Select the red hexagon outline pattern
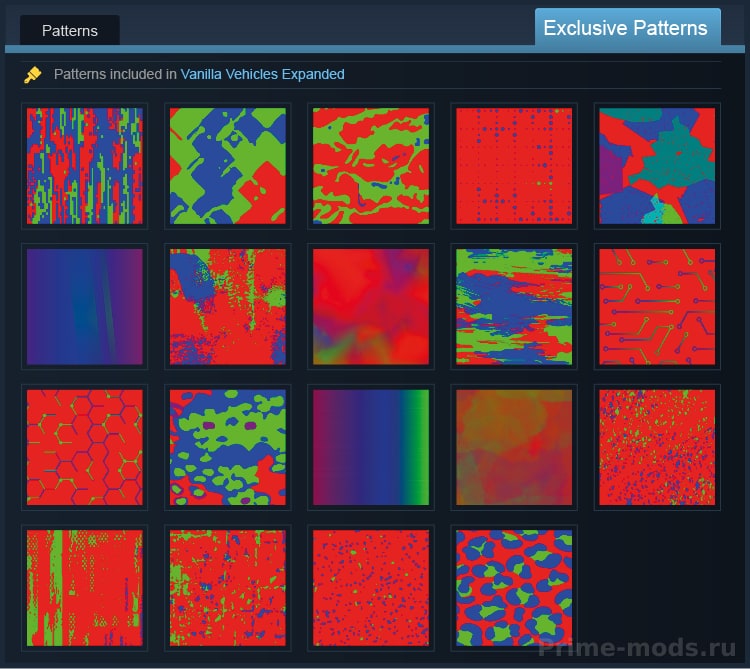 click(85, 447)
